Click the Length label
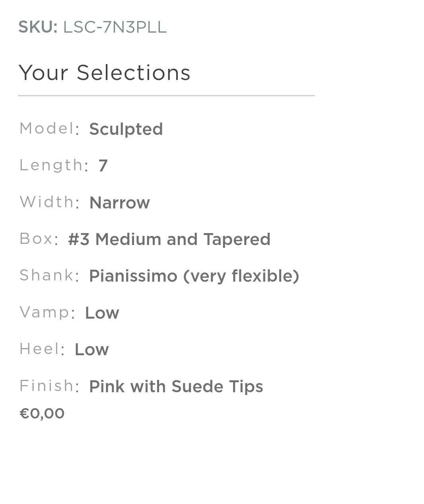Viewport: 424px width, 504px height. click(51, 165)
